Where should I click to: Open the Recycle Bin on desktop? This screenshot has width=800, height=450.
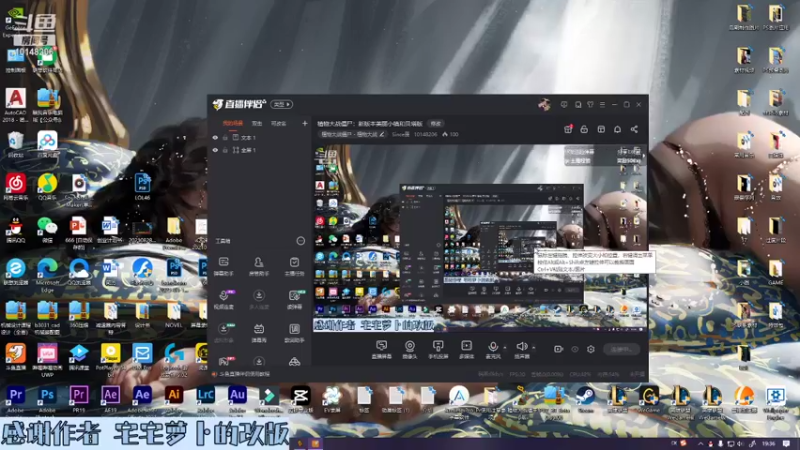[x=15, y=144]
